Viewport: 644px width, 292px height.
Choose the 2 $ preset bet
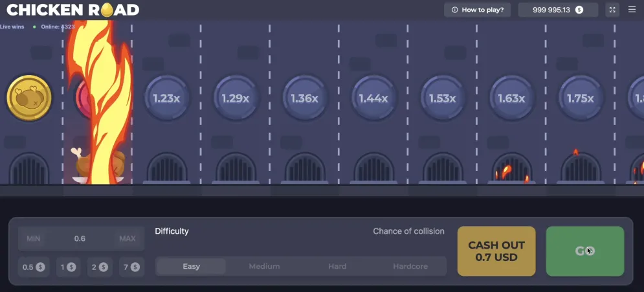(x=100, y=267)
